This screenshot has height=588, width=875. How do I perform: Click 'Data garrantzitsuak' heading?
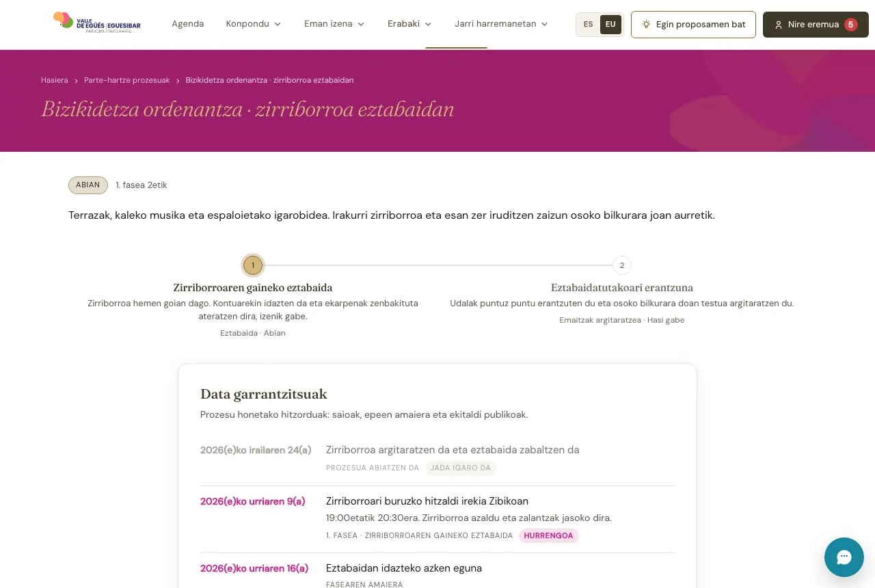[264, 394]
